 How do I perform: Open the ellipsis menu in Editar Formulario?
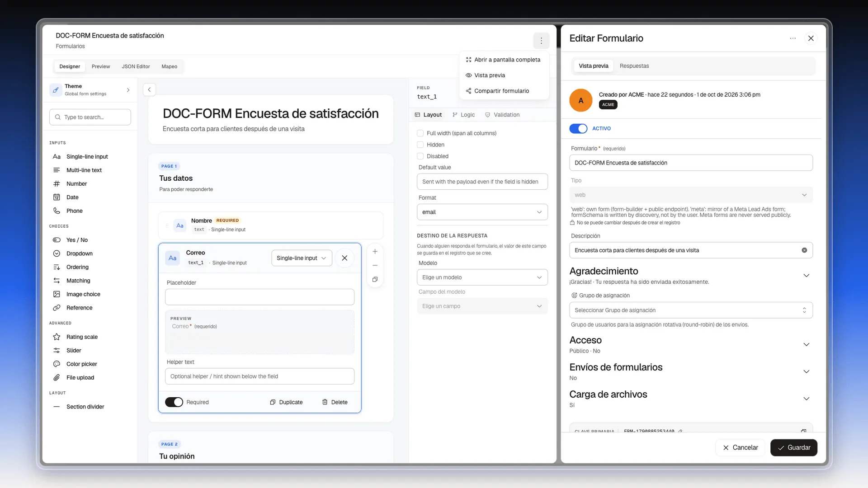pos(793,38)
